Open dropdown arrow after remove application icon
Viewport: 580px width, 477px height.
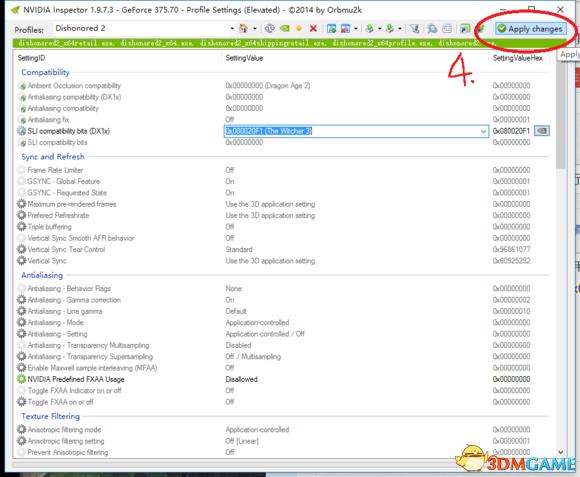[356, 28]
